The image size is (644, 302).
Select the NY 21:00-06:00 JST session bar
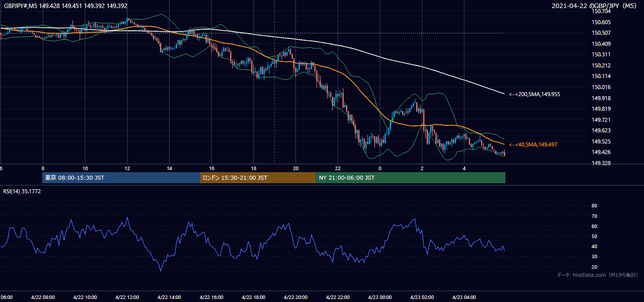[x=411, y=178]
